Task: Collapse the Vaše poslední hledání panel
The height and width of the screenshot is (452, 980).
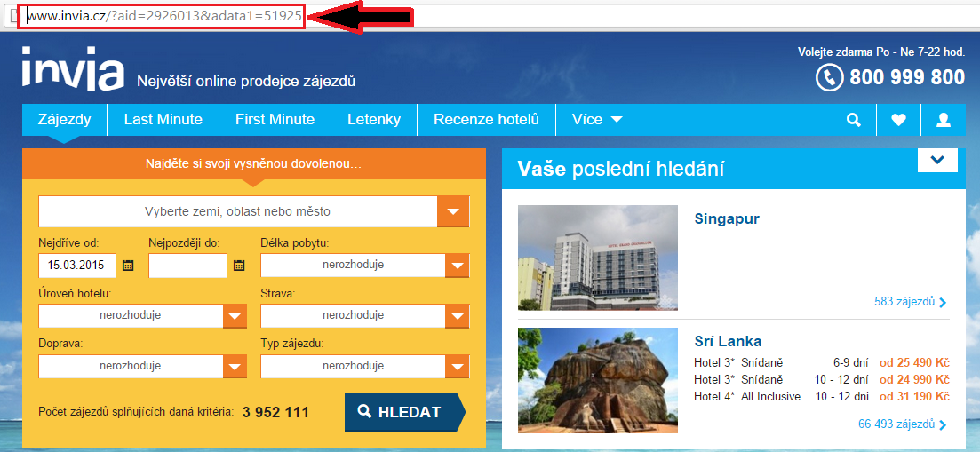Action: [937, 161]
